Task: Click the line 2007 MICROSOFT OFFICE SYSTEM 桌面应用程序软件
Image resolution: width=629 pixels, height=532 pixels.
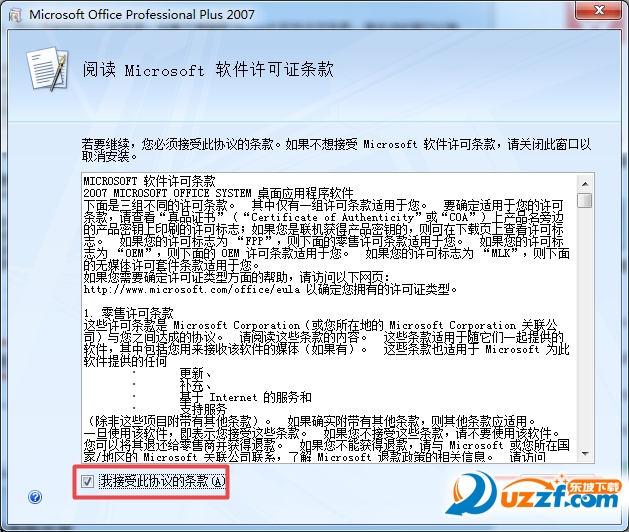Action: 218,193
